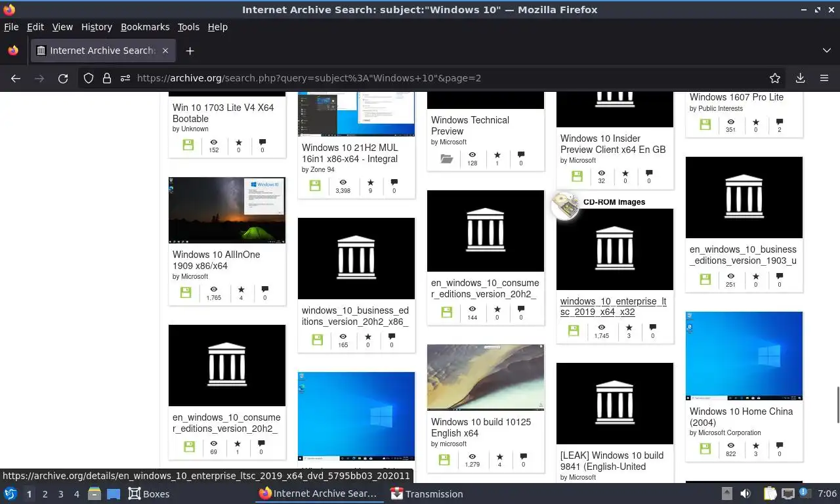840x504 pixels.
Task: Open the Firefox hamburger application menu
Action: point(824,78)
